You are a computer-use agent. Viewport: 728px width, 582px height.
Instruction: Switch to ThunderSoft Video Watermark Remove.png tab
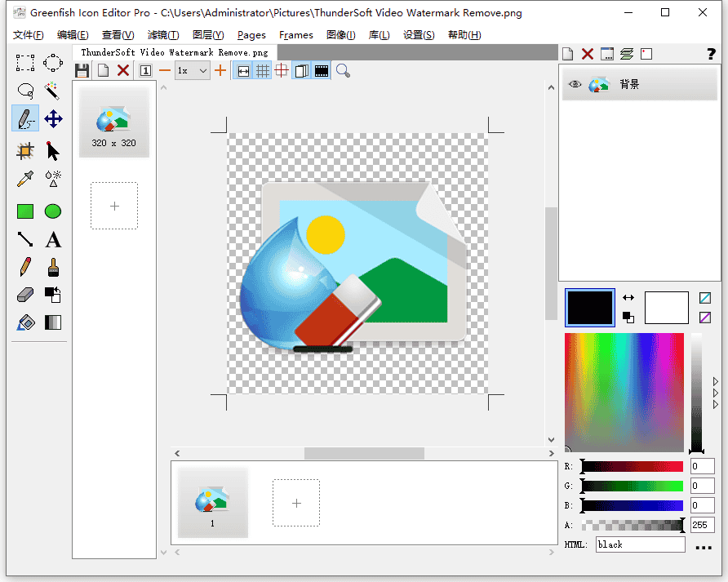[175, 52]
